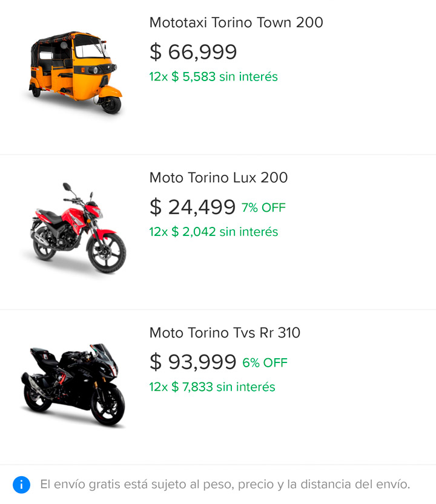Click the $ 24,499 price
436x504 pixels.
pyautogui.click(x=193, y=206)
